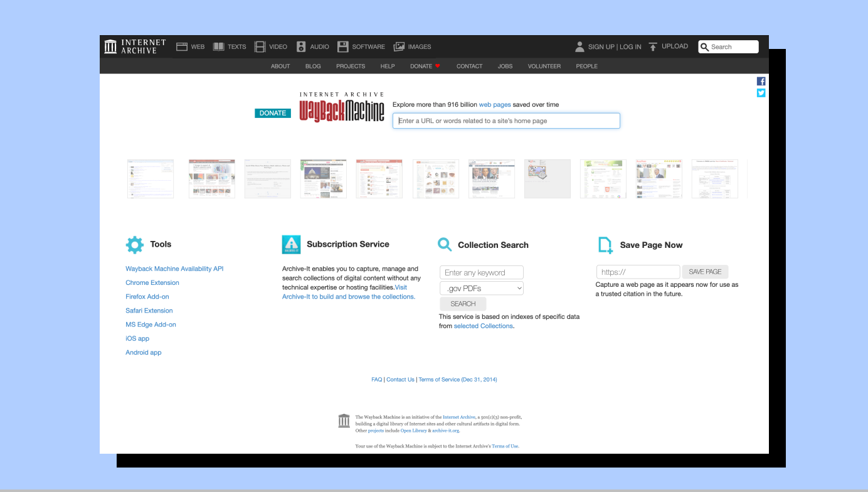The width and height of the screenshot is (868, 492).
Task: Open the iOS app link
Action: (x=137, y=339)
